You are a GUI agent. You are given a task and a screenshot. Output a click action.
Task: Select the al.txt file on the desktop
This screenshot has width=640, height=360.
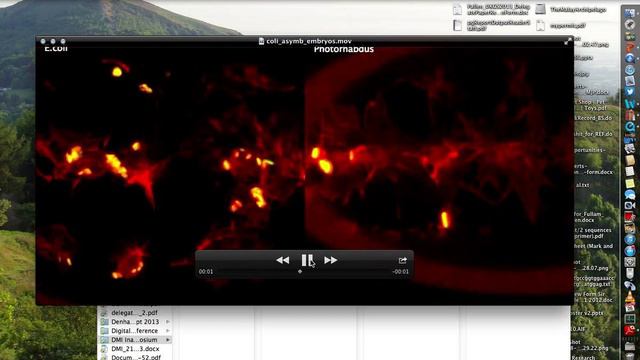582,185
